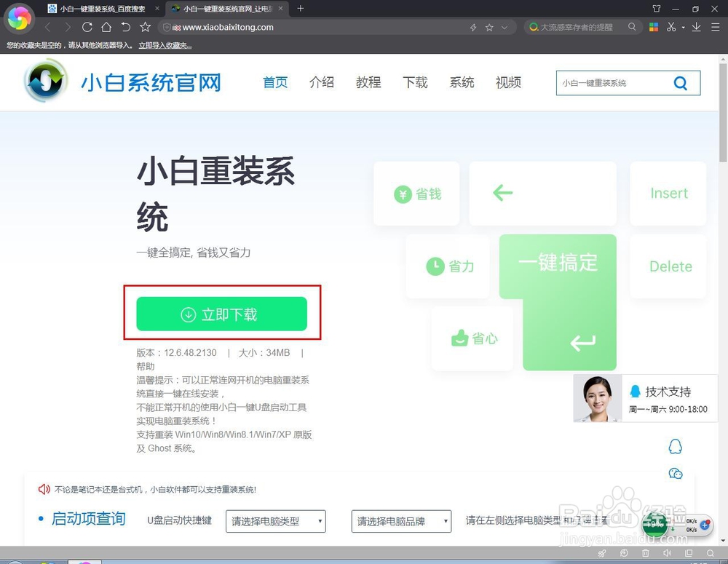This screenshot has width=728, height=564.
Task: Click the 省钱 key tile
Action: (416, 194)
